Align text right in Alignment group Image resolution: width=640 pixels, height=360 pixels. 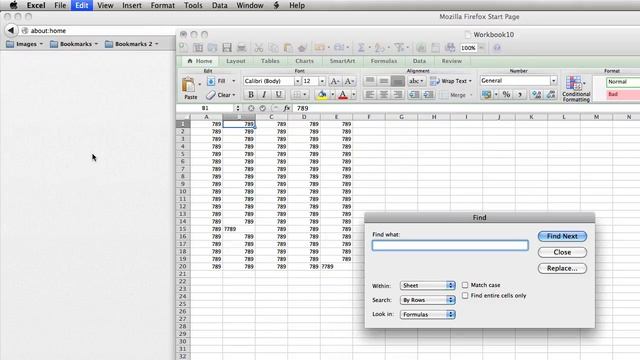point(398,95)
